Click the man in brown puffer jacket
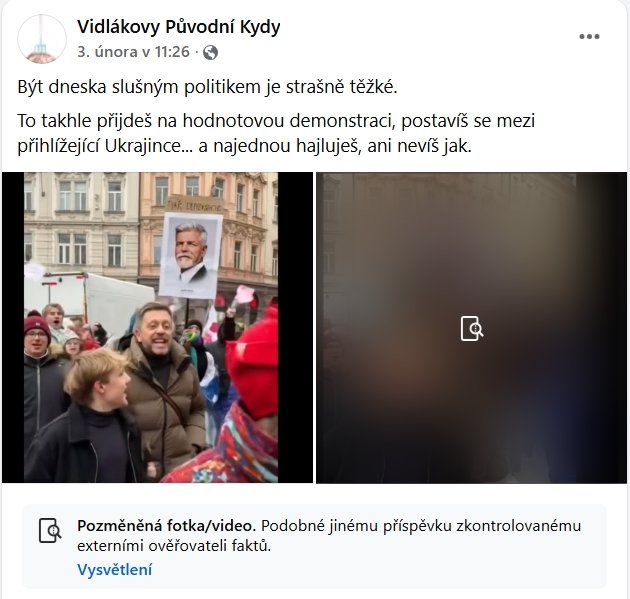The width and height of the screenshot is (630, 599). click(165, 388)
